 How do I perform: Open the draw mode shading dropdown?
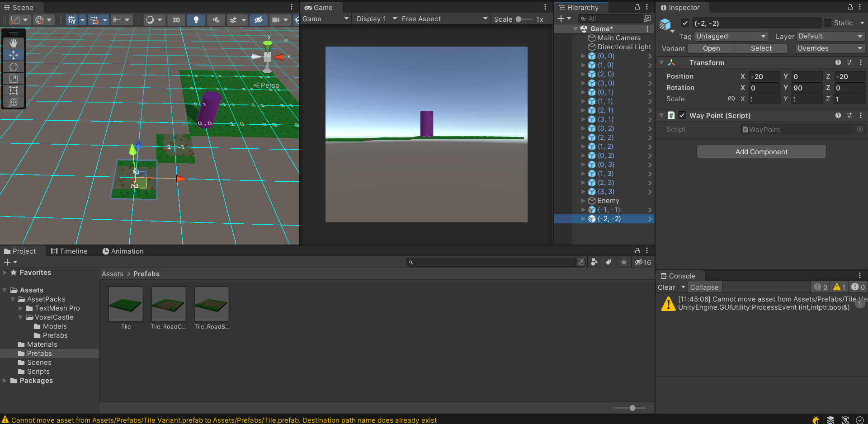click(x=154, y=20)
